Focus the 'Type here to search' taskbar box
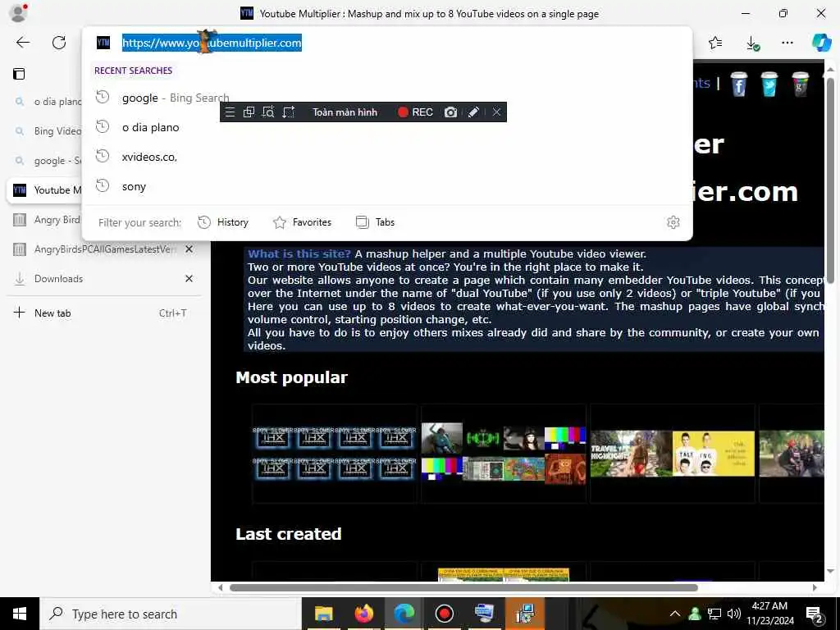 171,614
